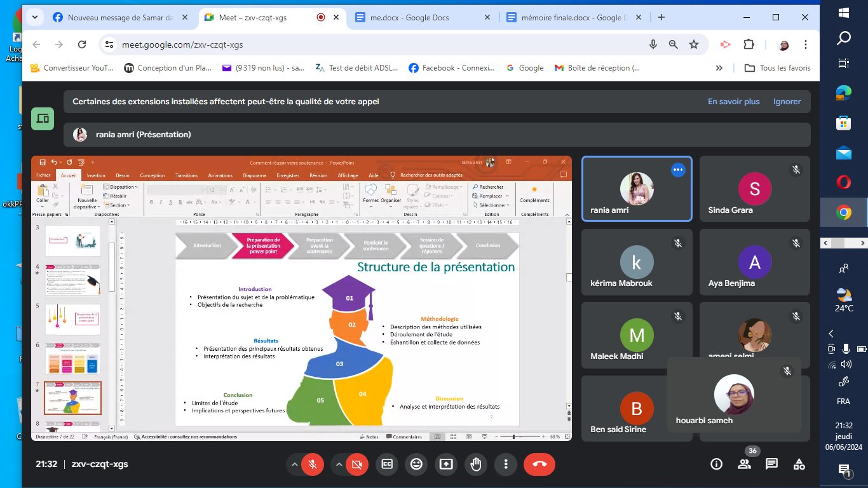Image resolution: width=868 pixels, height=488 pixels.
Task: Send an emoji reaction
Action: coord(416,464)
